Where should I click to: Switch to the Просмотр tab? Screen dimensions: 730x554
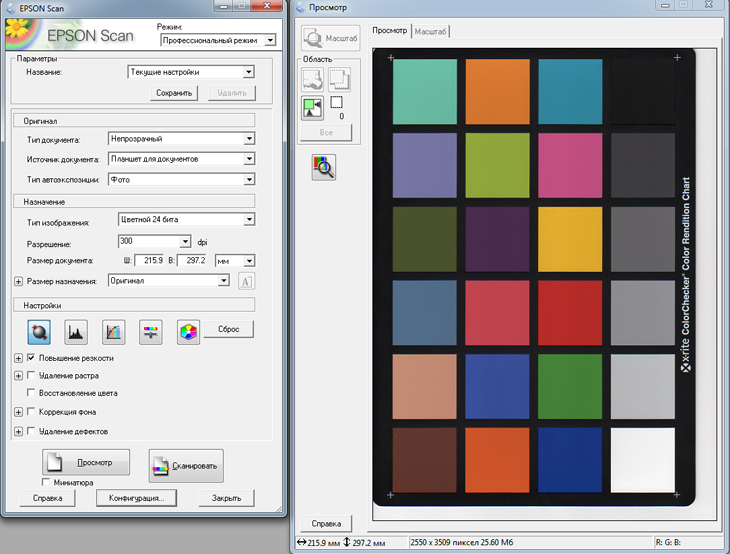(390, 30)
